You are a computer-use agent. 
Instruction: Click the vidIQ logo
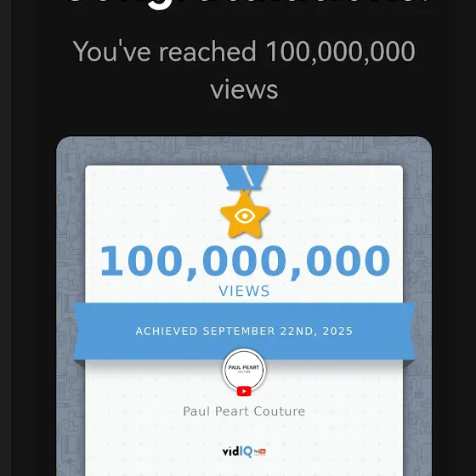(x=237, y=451)
